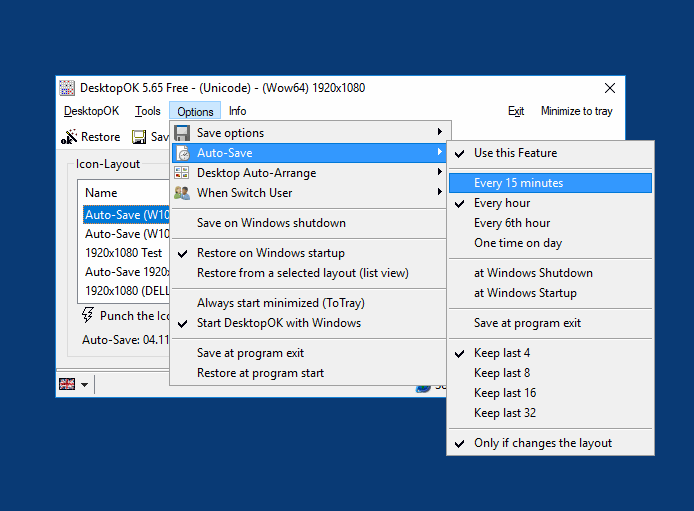Click the UK flag language icon
This screenshot has width=694, height=511.
(x=68, y=384)
